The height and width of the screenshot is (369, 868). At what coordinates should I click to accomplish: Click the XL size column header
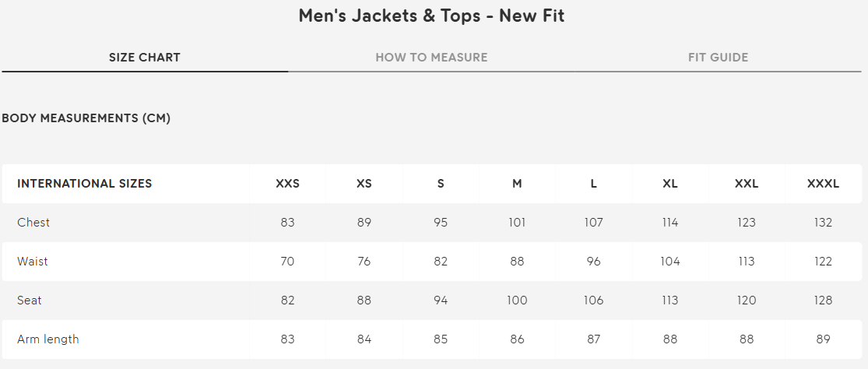[669, 184]
